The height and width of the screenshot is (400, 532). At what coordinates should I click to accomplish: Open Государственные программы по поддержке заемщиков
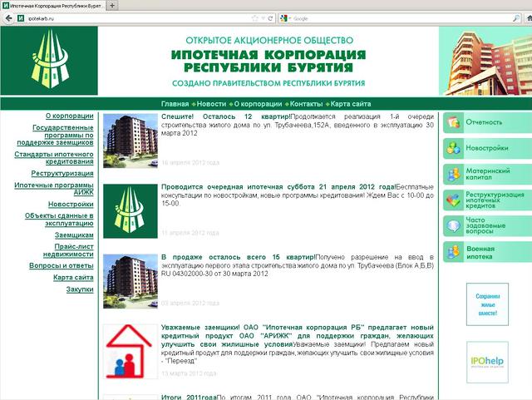(56, 136)
